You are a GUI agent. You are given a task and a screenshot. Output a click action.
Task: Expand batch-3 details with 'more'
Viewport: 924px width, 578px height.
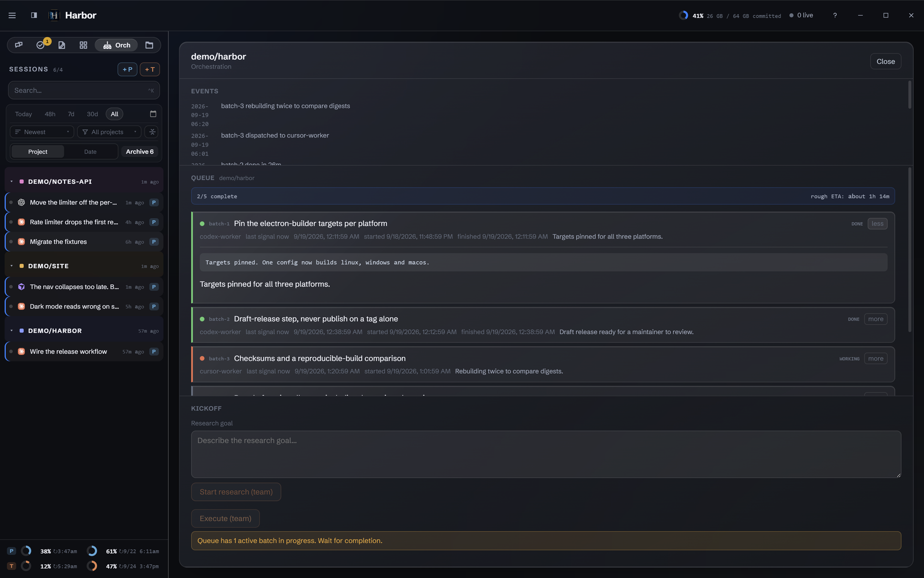(876, 359)
